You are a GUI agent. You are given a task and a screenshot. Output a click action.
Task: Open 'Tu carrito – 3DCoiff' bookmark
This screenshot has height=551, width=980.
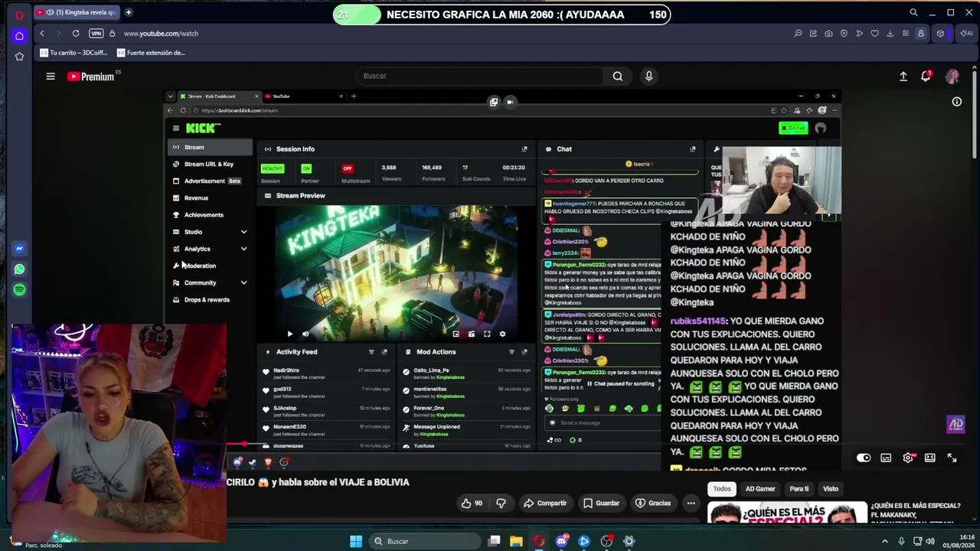point(73,53)
